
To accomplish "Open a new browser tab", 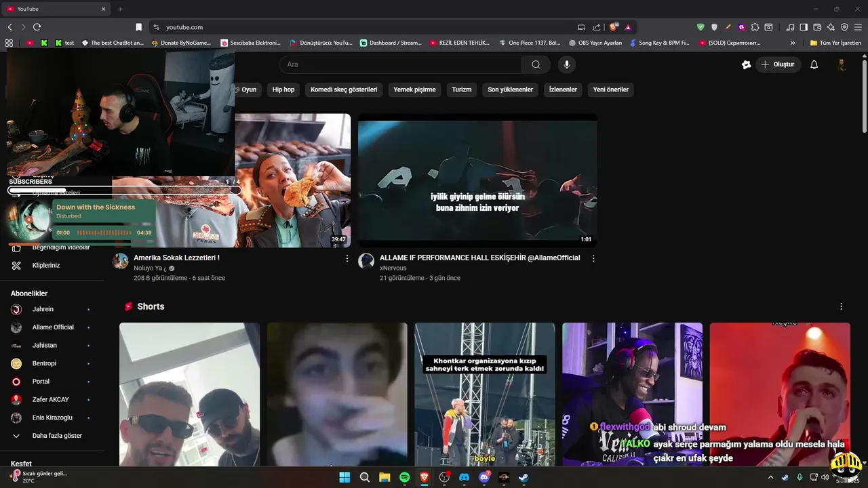I will coord(120,9).
